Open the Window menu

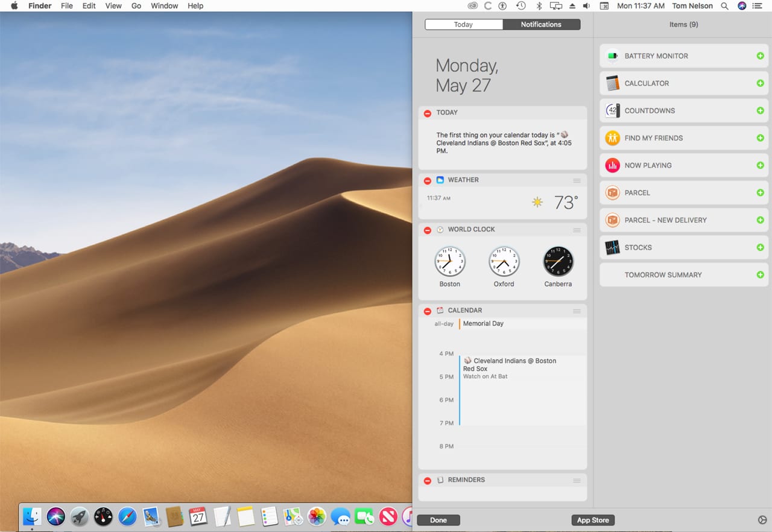164,5
